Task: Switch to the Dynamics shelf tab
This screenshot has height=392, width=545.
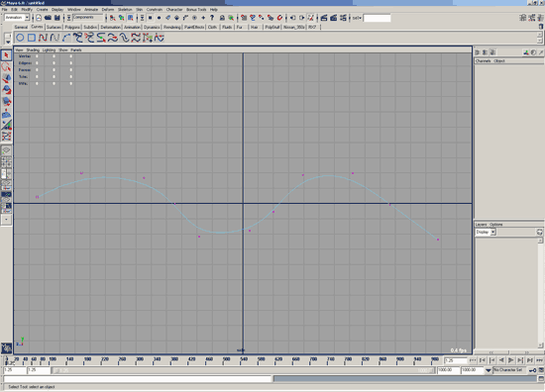Action: coord(152,27)
